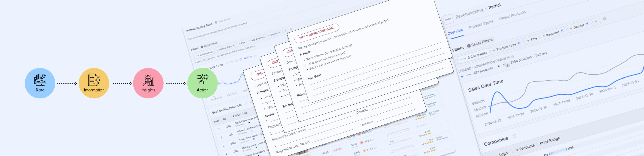
Task: Click the company logo beside Benchmarking breadcrumb
Action: tap(448, 19)
